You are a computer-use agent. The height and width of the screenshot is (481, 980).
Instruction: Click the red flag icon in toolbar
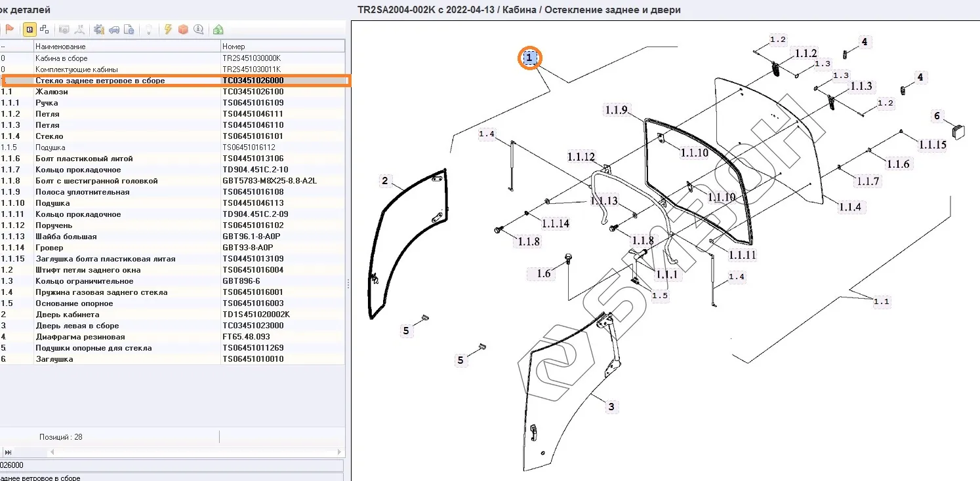click(9, 29)
